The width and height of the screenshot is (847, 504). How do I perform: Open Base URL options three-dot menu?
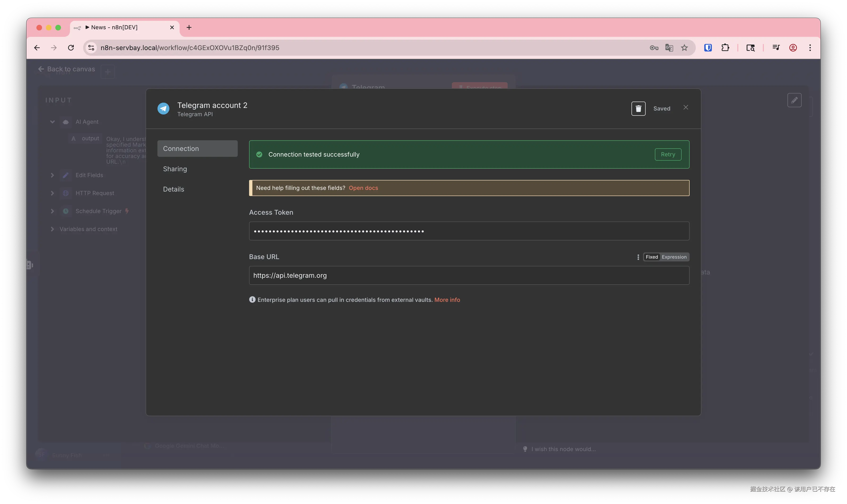pyautogui.click(x=638, y=257)
